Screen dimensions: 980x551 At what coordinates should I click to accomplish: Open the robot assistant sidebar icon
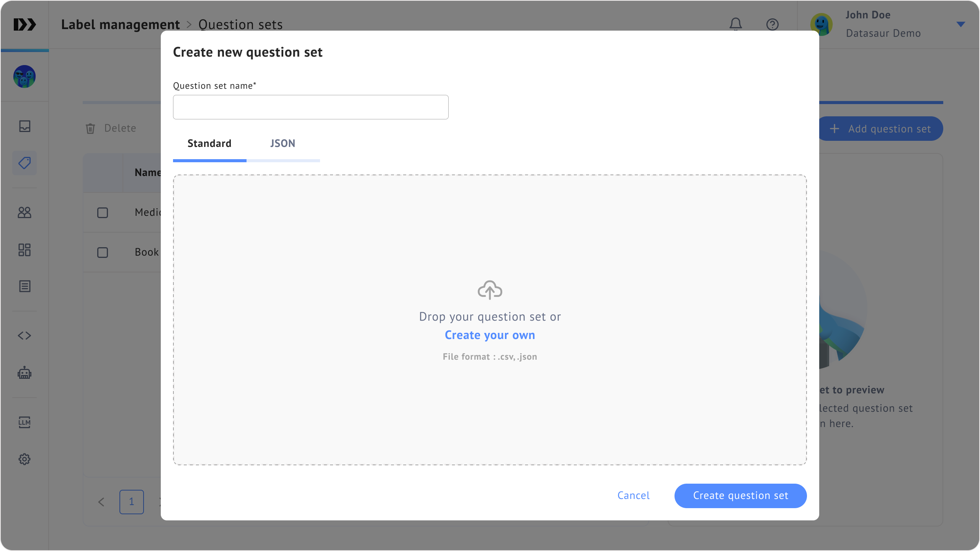pos(24,373)
